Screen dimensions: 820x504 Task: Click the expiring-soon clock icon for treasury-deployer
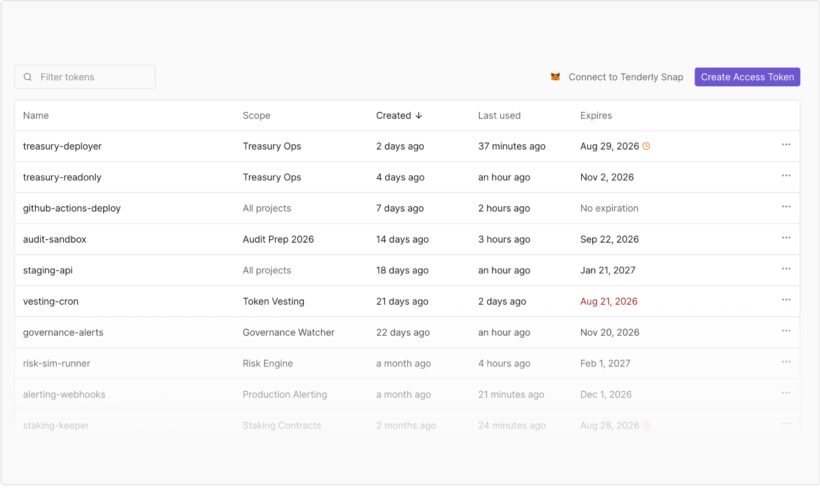coord(647,146)
